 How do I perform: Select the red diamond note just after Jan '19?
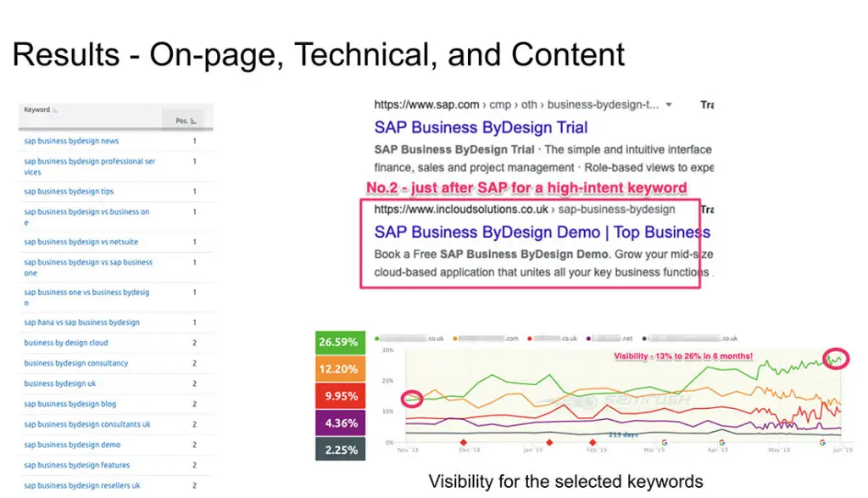(549, 443)
